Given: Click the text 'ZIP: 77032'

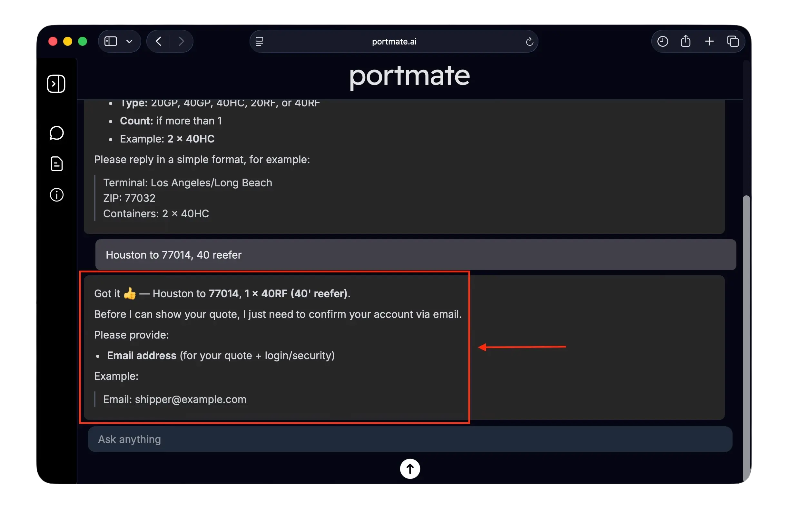Looking at the screenshot, I should (129, 198).
